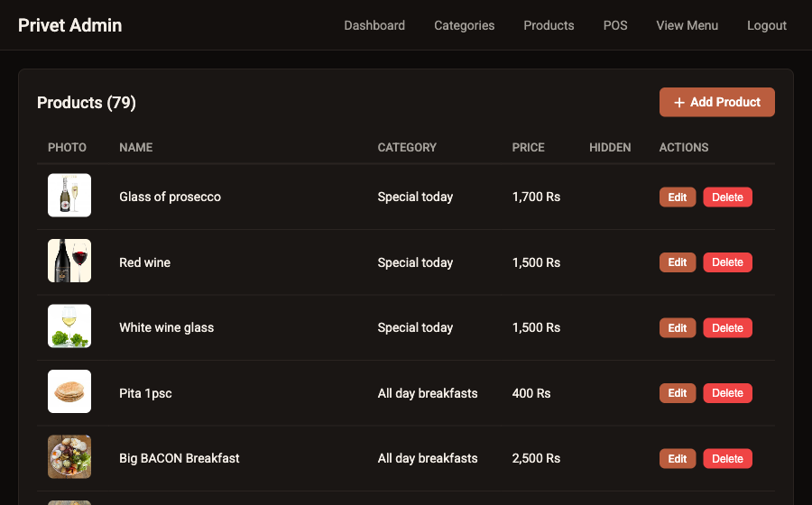Open View Menu from the navbar

tap(687, 25)
